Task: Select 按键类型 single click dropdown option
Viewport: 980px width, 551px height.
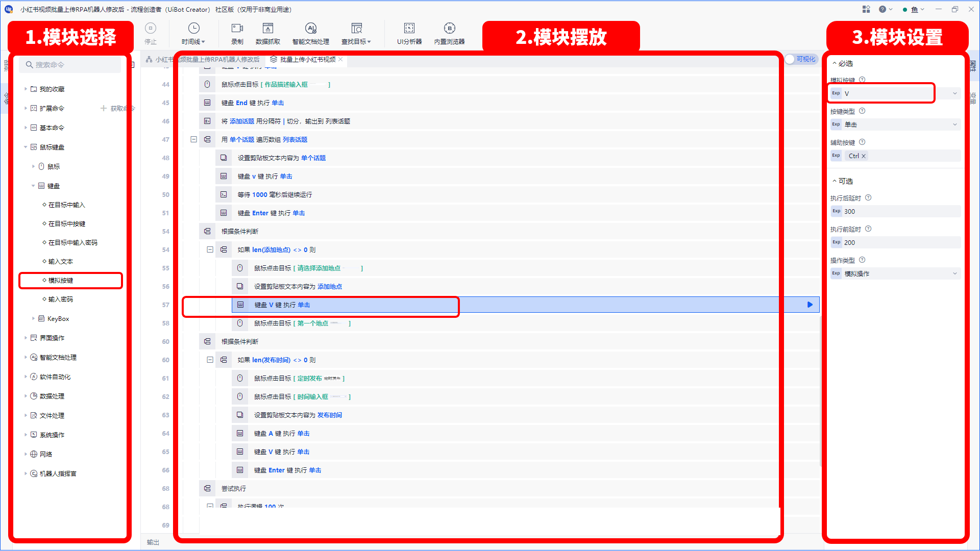Action: point(895,124)
